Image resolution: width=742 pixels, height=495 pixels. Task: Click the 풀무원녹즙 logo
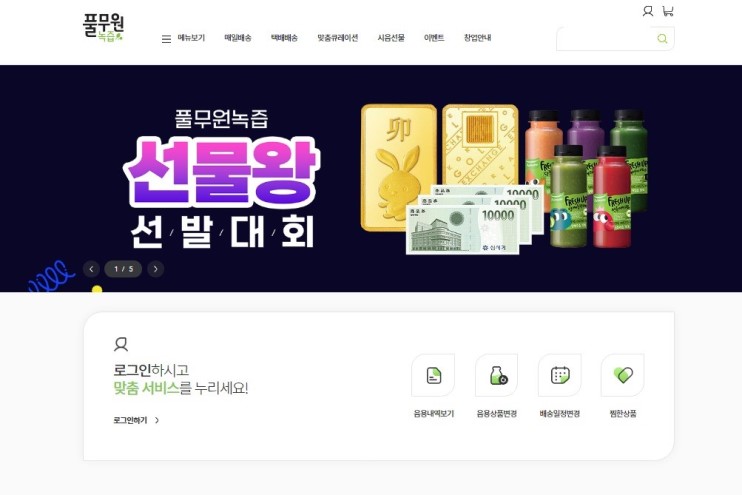point(103,27)
